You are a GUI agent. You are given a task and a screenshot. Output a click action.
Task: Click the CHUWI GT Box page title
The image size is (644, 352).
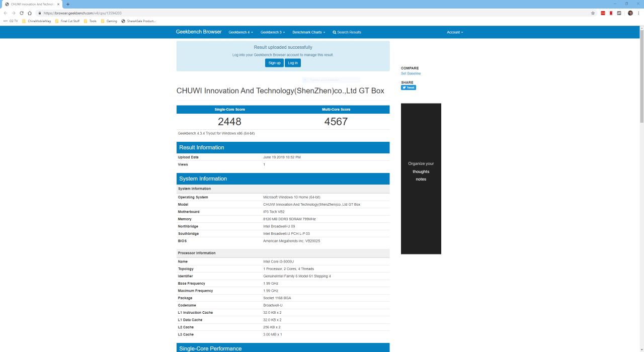[280, 91]
